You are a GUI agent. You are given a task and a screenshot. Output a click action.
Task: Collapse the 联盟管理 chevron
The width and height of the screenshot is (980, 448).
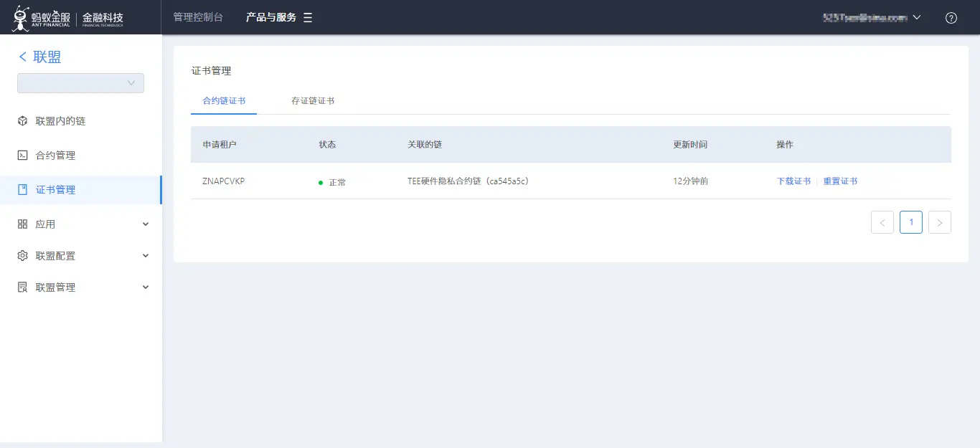pyautogui.click(x=146, y=287)
